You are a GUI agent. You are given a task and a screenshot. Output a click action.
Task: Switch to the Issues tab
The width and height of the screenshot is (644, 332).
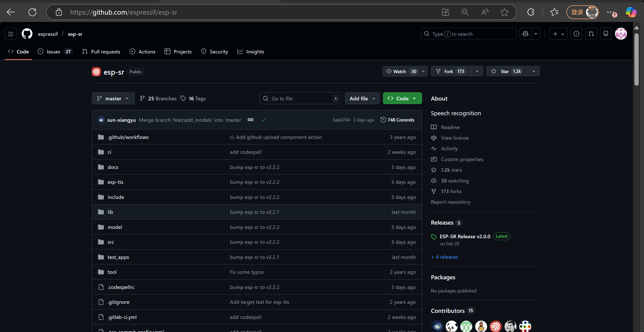(53, 52)
